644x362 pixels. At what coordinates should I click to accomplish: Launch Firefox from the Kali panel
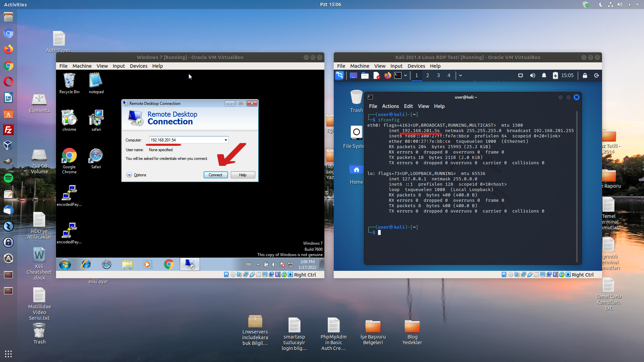point(387,75)
